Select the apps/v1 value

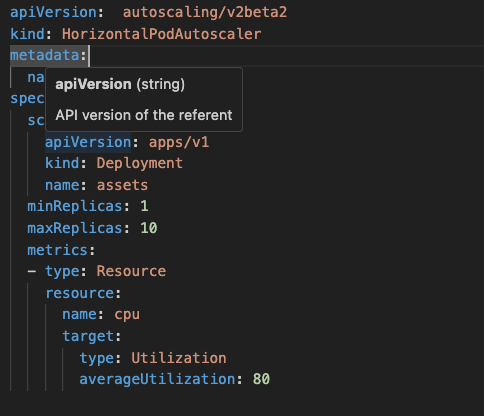pos(179,142)
